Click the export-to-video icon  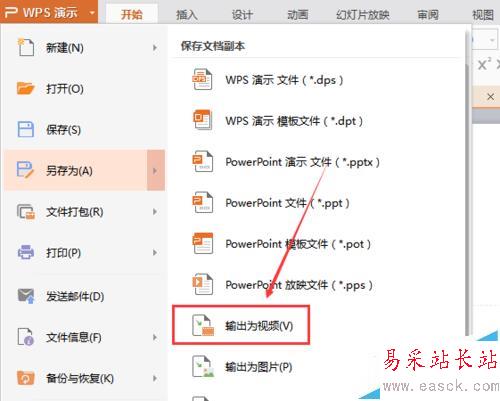click(x=203, y=325)
